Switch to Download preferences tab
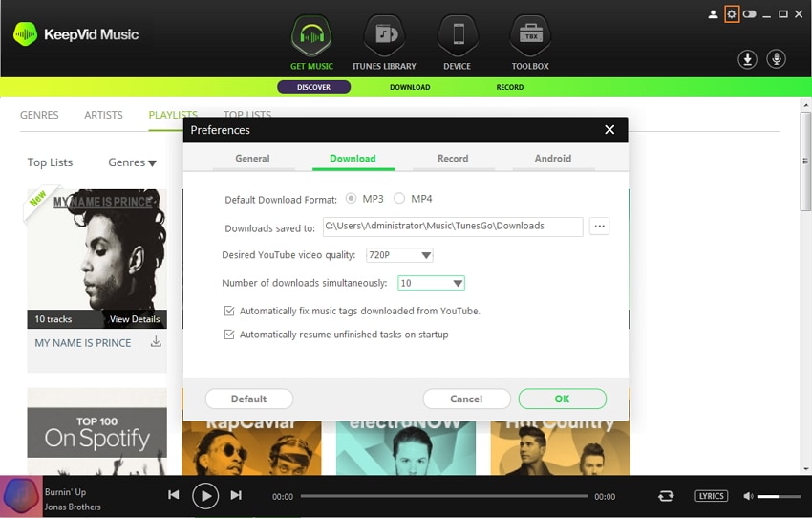This screenshot has width=812, height=518. pos(353,159)
